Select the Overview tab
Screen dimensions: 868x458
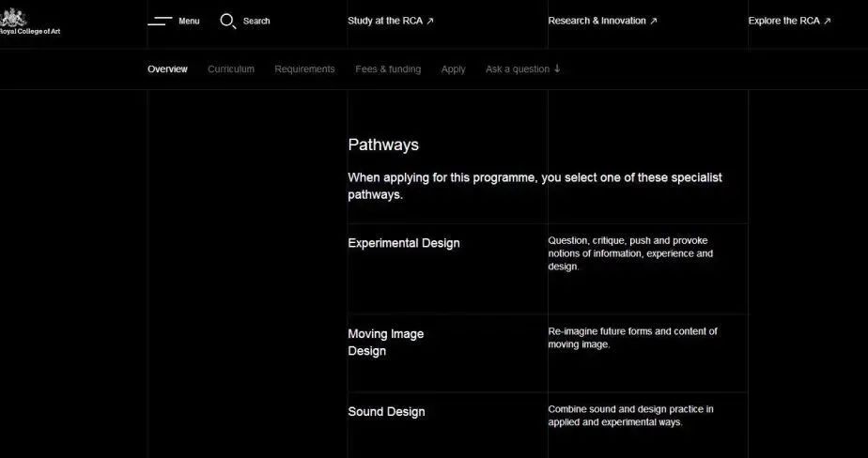pyautogui.click(x=167, y=69)
